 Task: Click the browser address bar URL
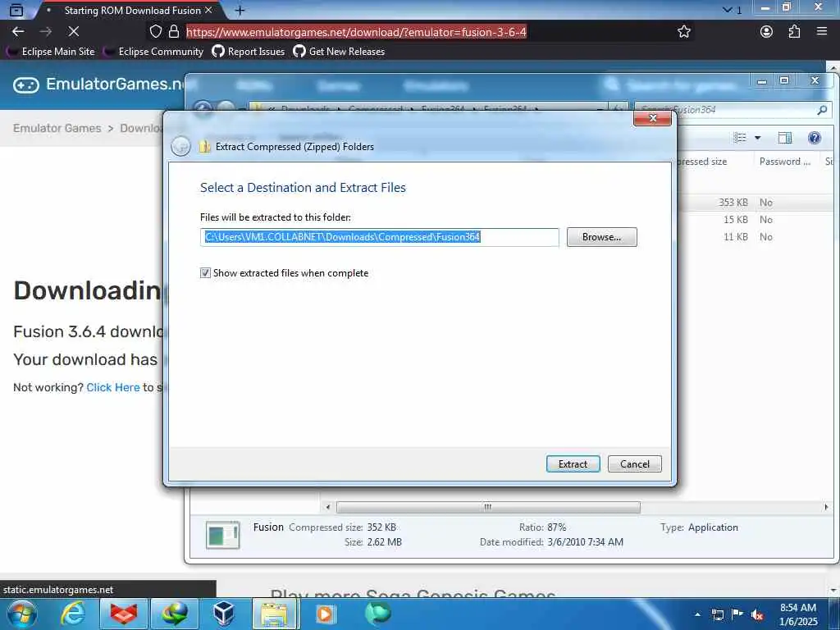pos(356,32)
